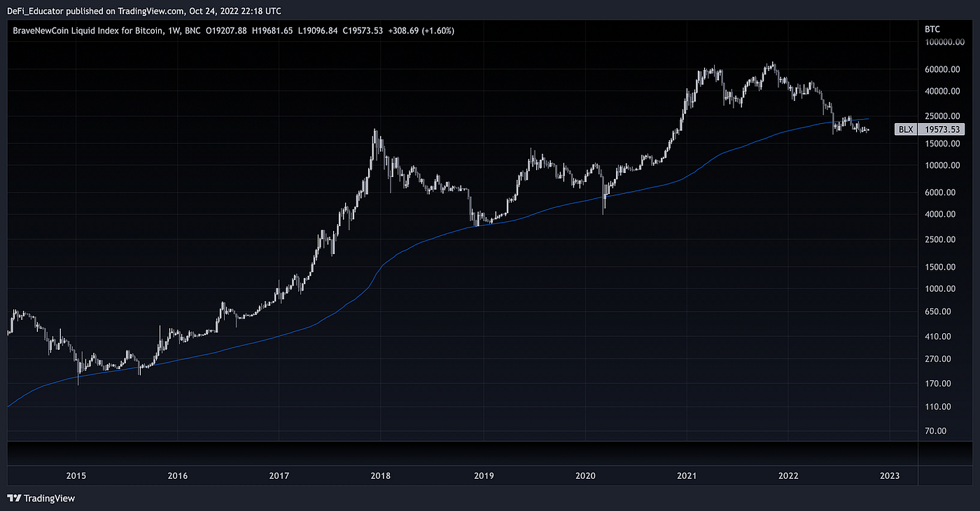
Task: Click the current price label 19573.53
Action: (941, 129)
